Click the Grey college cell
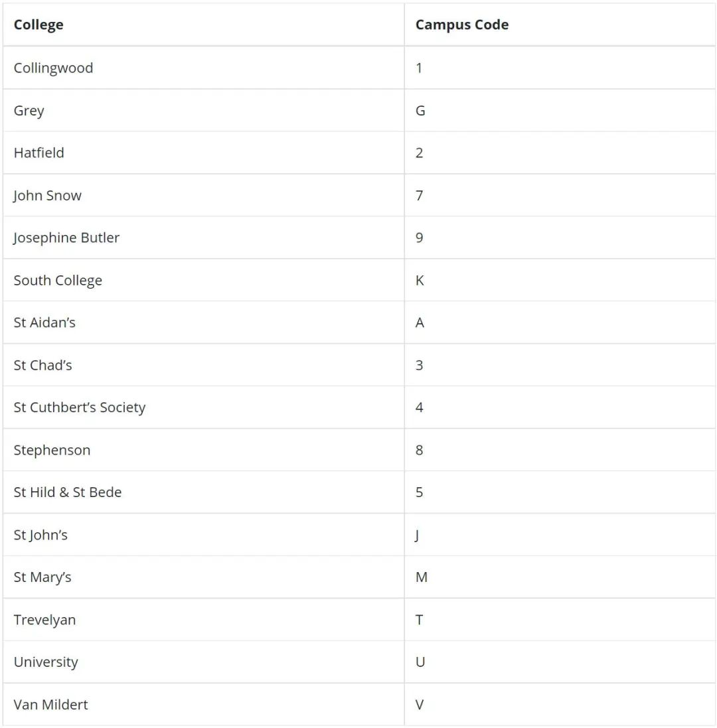This screenshot has width=717, height=728. 29,111
